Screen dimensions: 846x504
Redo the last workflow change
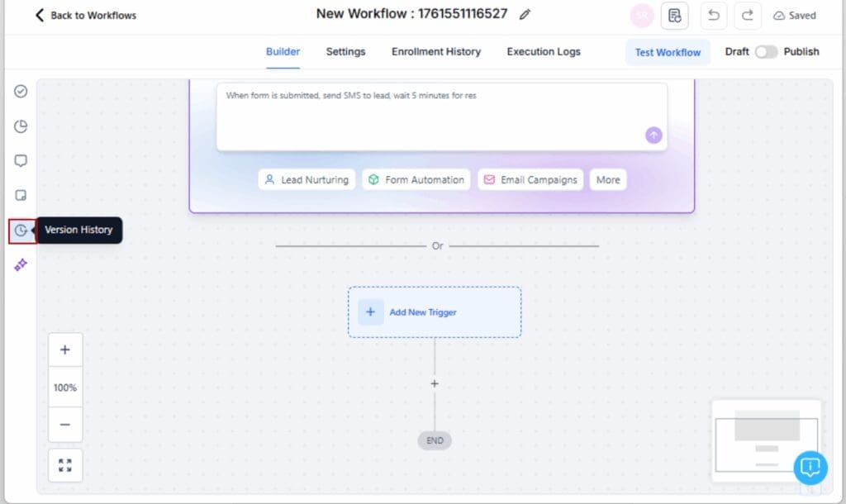(748, 15)
